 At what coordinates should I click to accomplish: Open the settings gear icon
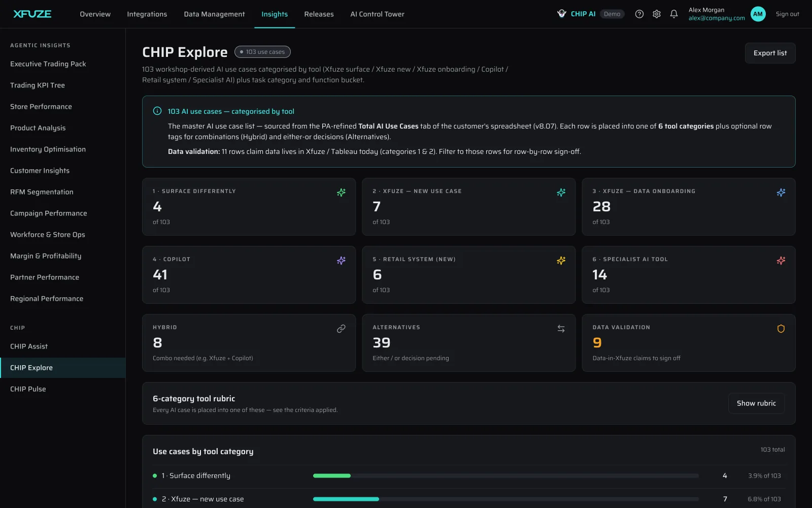tap(657, 14)
